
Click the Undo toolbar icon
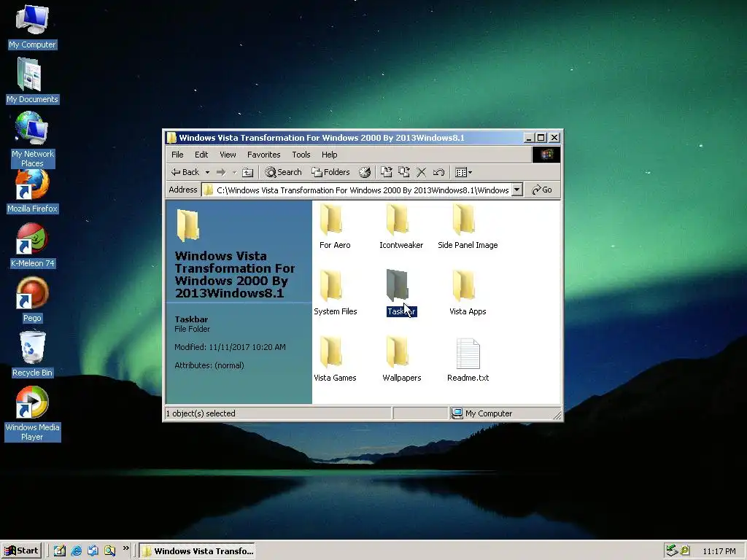[x=438, y=172]
